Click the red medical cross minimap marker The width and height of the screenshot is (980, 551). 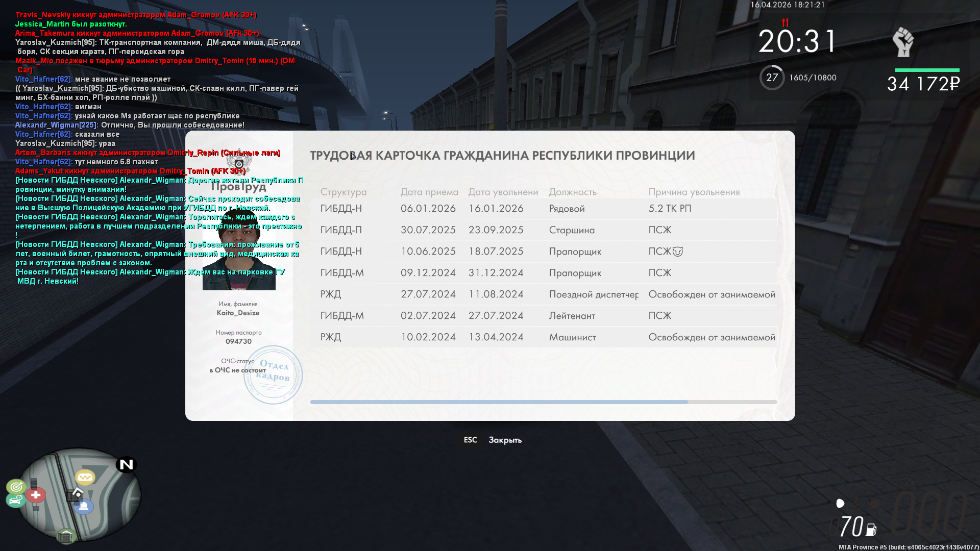[36, 494]
